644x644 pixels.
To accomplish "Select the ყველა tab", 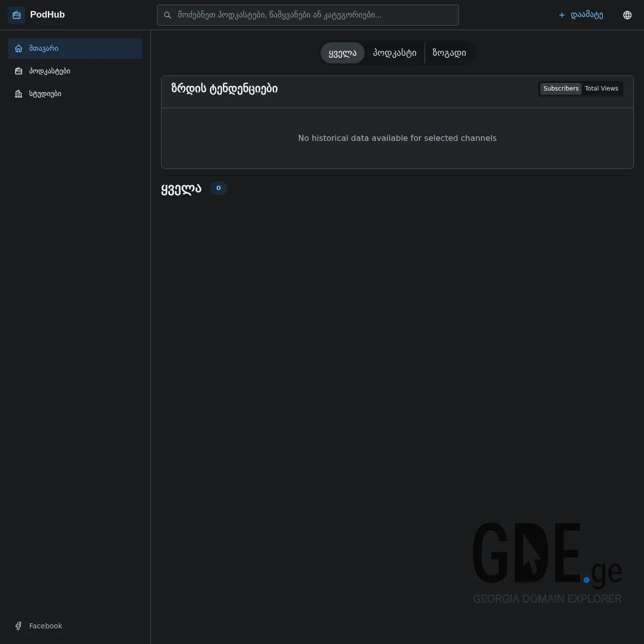I will 342,53.
